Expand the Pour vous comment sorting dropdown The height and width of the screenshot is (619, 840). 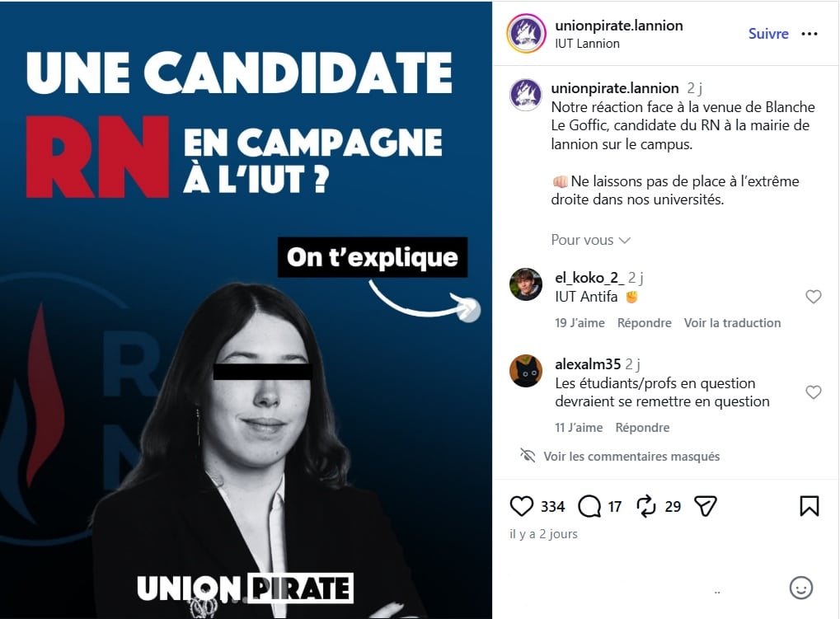[x=590, y=240]
